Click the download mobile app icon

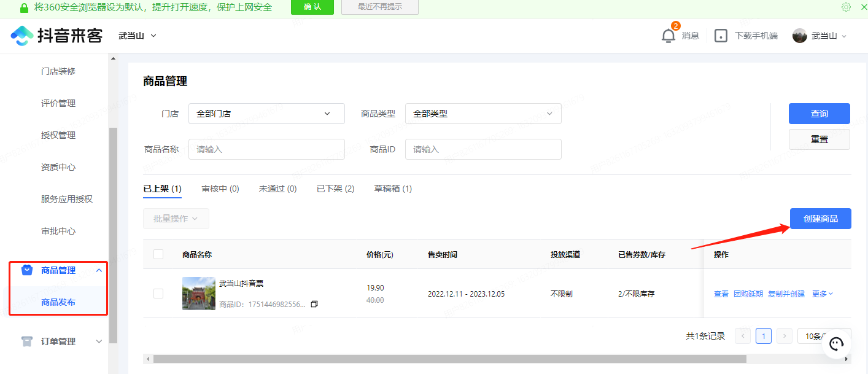click(721, 36)
